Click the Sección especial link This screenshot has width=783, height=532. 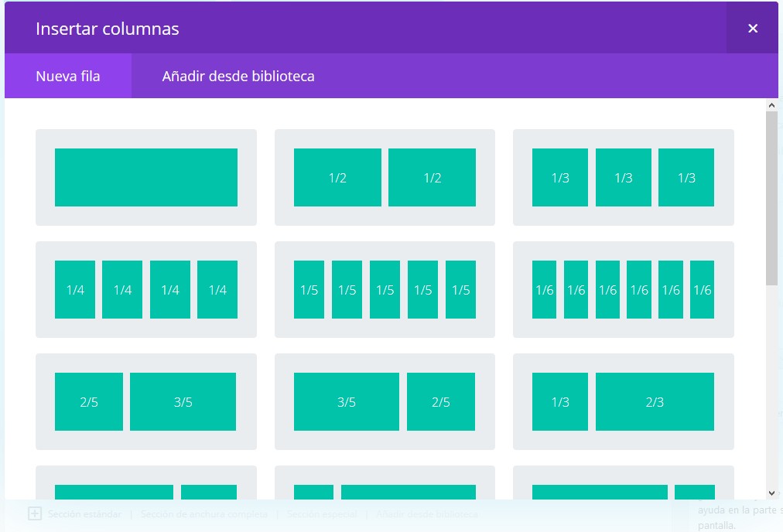tap(322, 514)
